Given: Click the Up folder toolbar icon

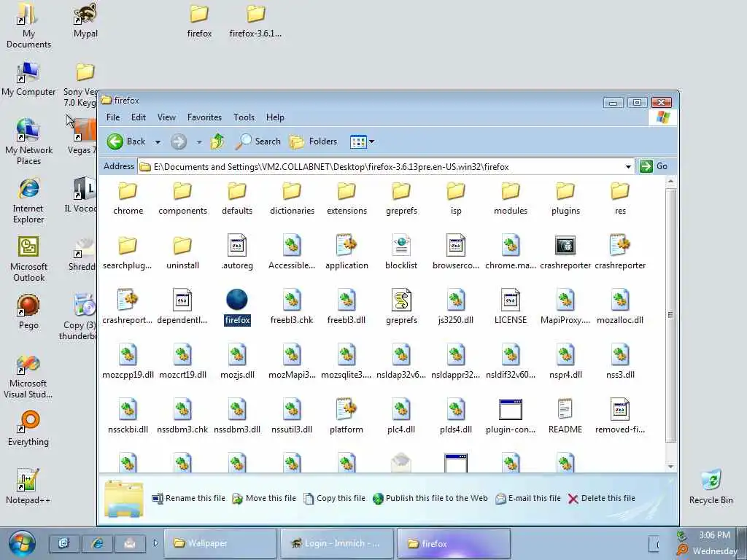Looking at the screenshot, I should (217, 141).
